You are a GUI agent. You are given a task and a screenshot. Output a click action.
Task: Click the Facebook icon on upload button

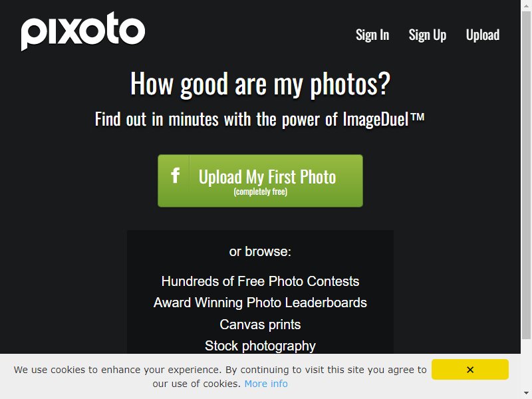coord(175,176)
